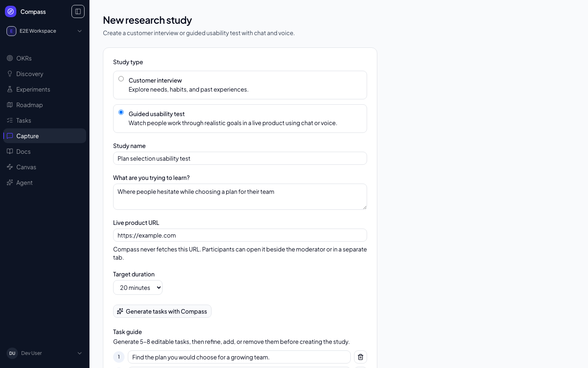Open OKRs via target icon
Image resolution: width=588 pixels, height=368 pixels.
point(10,58)
